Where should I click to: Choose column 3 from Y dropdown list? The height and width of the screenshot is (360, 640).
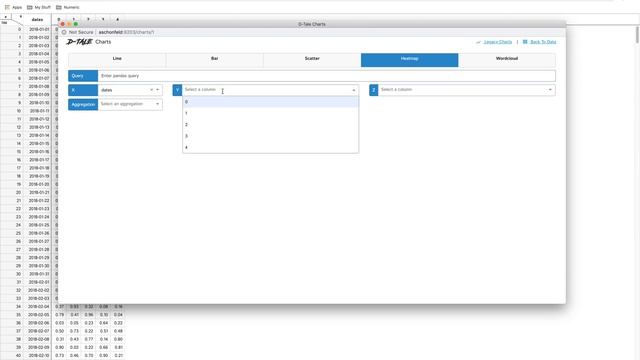[271, 136]
